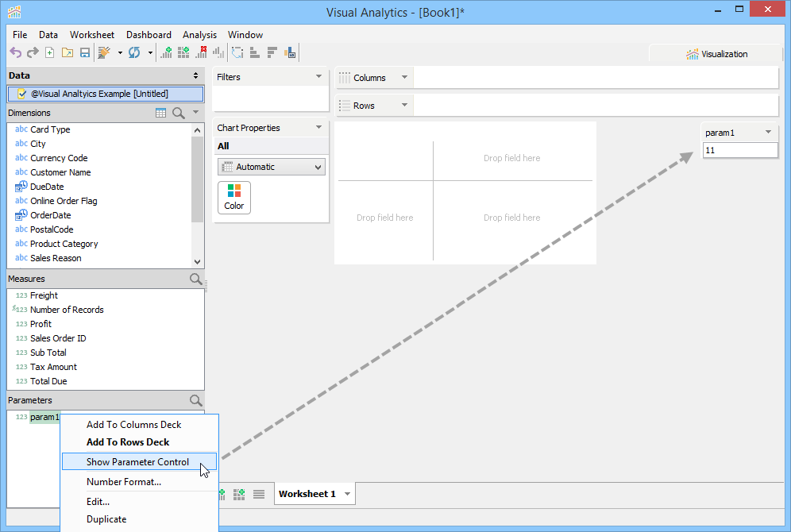Open the Filters panel dropdown arrow

[318, 77]
